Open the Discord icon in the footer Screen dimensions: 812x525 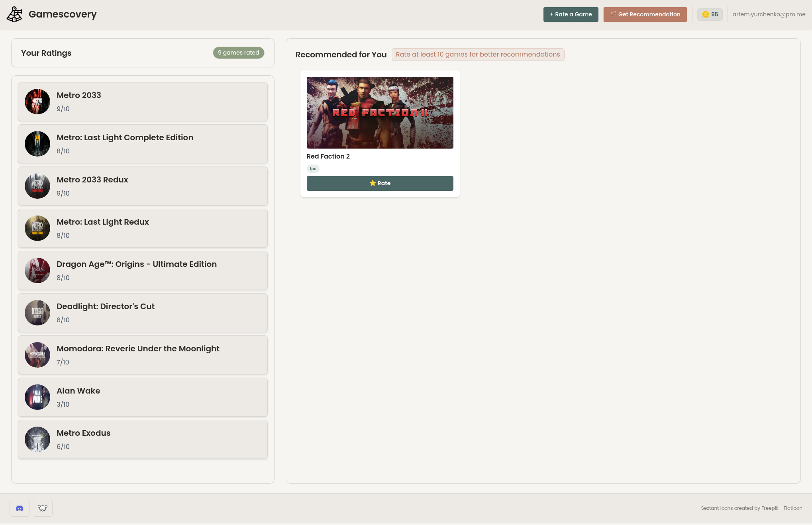coord(20,508)
